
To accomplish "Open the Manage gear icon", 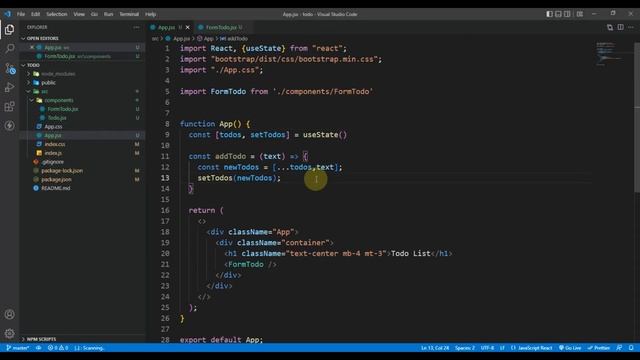I will tap(9, 333).
